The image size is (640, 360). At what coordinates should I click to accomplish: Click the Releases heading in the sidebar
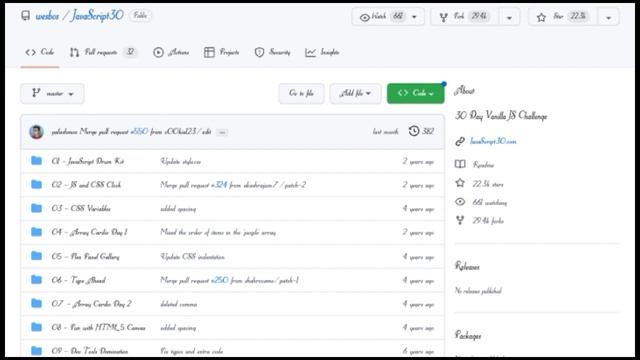tap(467, 267)
